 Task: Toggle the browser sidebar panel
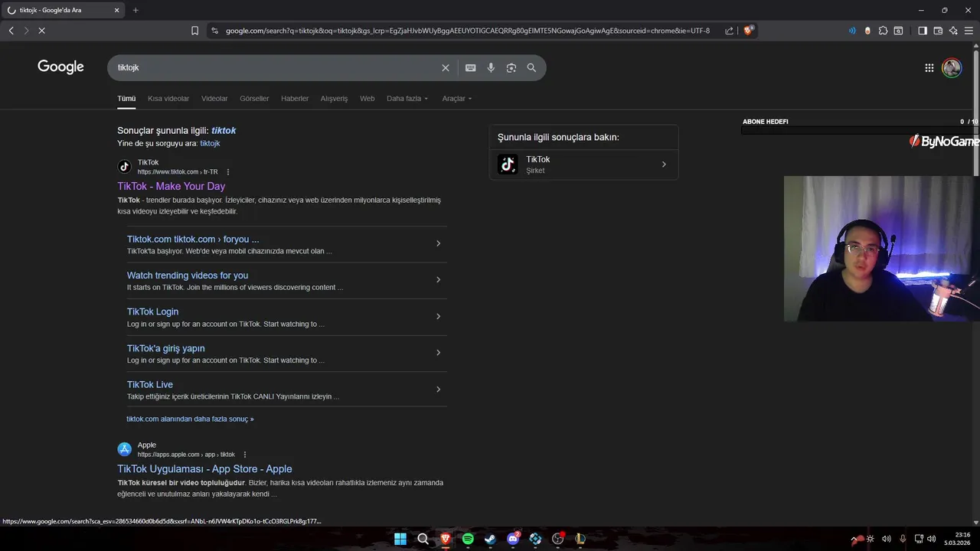pos(923,31)
